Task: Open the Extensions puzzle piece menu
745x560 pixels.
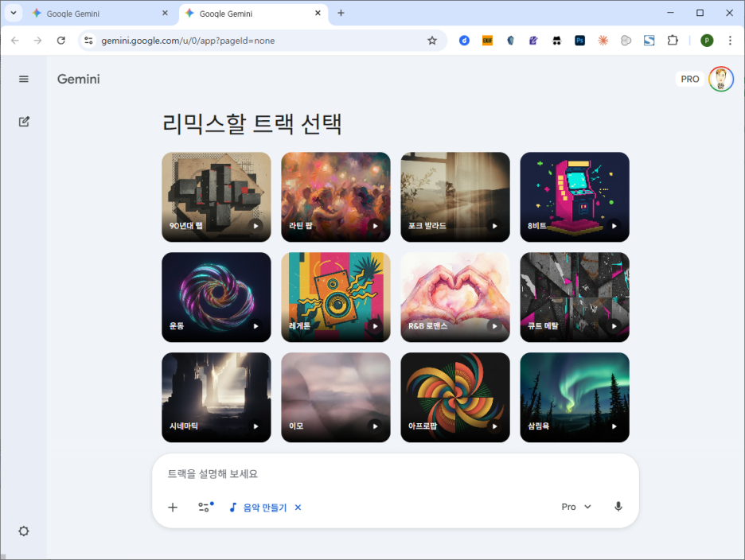Action: (x=673, y=41)
